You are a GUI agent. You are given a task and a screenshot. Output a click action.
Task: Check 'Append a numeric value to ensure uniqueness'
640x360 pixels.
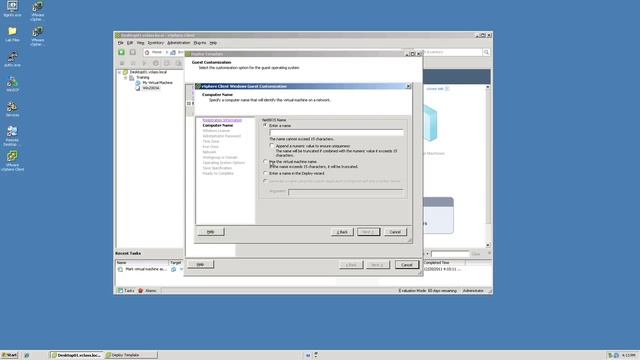point(272,146)
